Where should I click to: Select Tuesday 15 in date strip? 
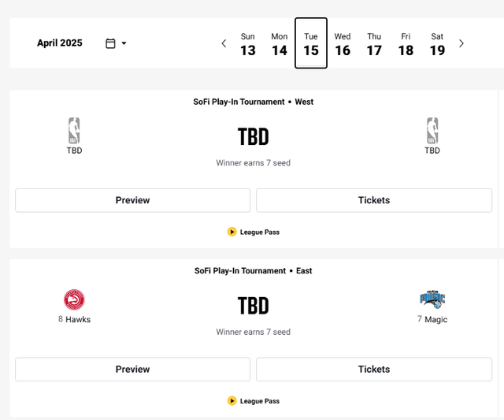[x=311, y=43]
